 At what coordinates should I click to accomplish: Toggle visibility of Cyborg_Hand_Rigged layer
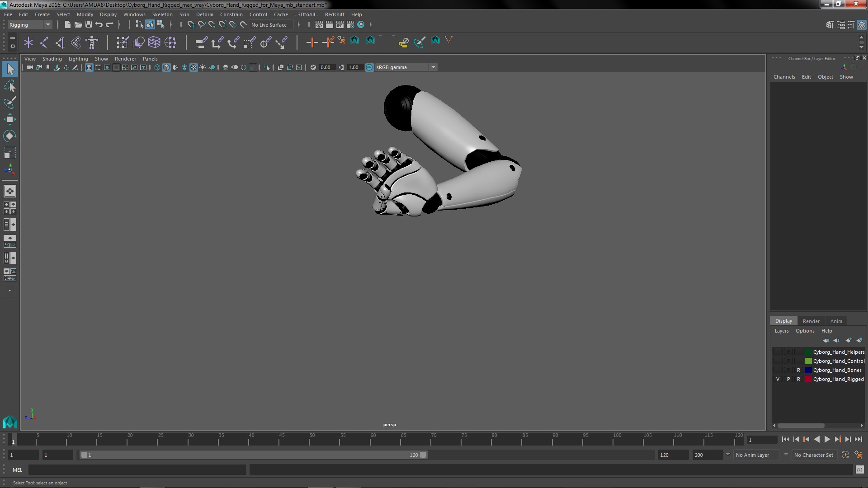click(x=778, y=379)
